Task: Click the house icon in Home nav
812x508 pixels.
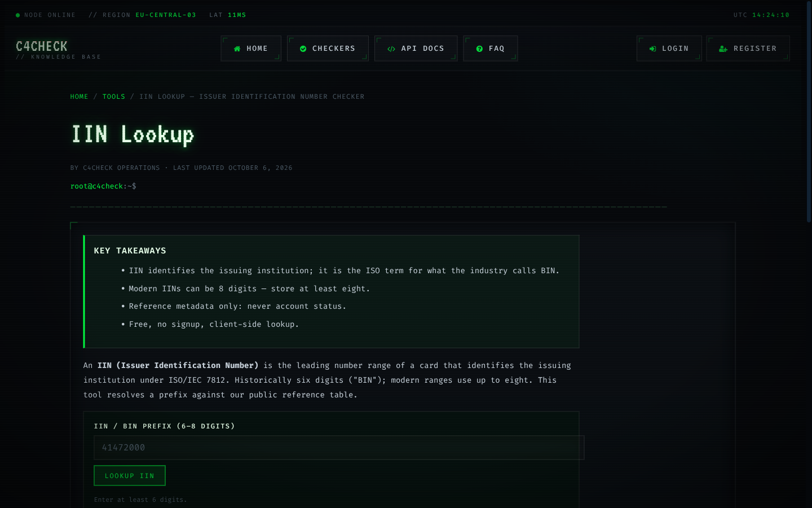Action: pos(237,49)
